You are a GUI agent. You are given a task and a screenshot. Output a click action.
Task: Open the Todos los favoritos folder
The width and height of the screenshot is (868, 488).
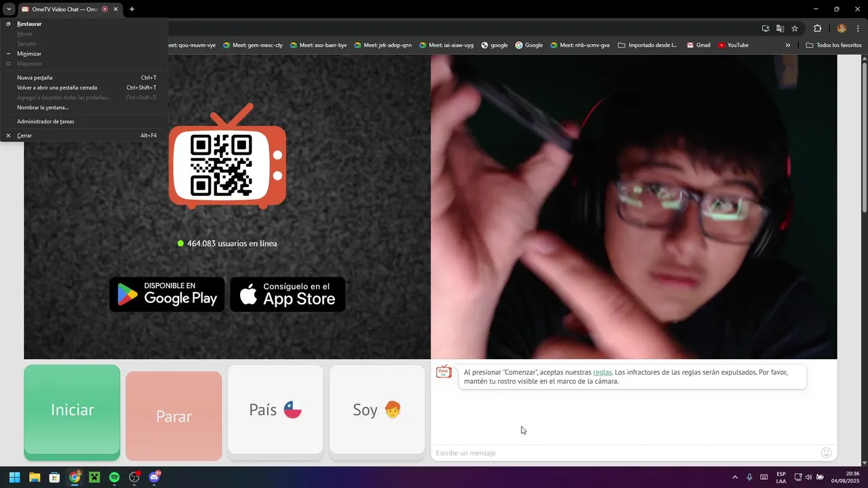[833, 45]
